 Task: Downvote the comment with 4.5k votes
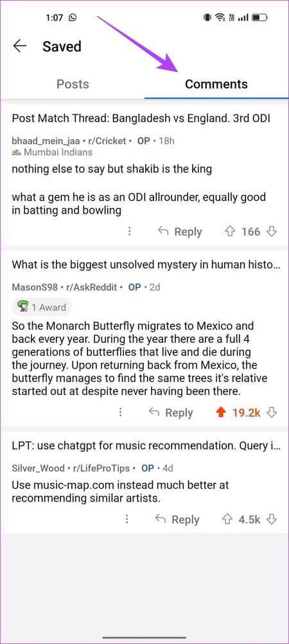click(x=271, y=519)
